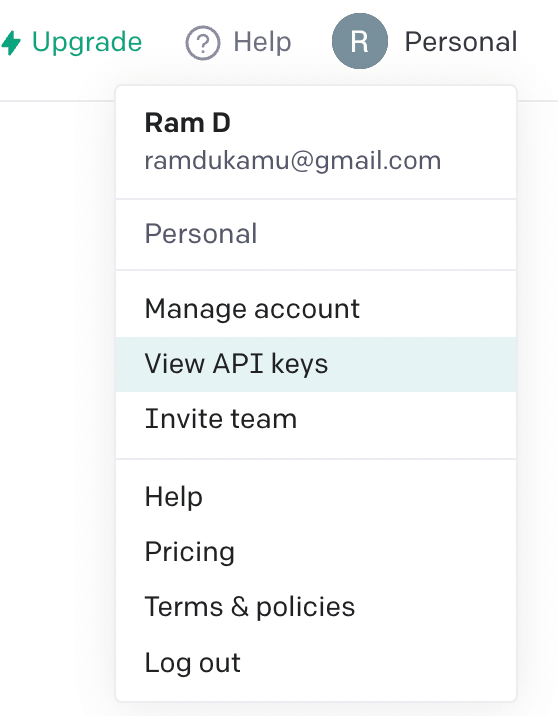The width and height of the screenshot is (558, 716).
Task: Select the Personal organization entry in menu
Action: coord(316,234)
